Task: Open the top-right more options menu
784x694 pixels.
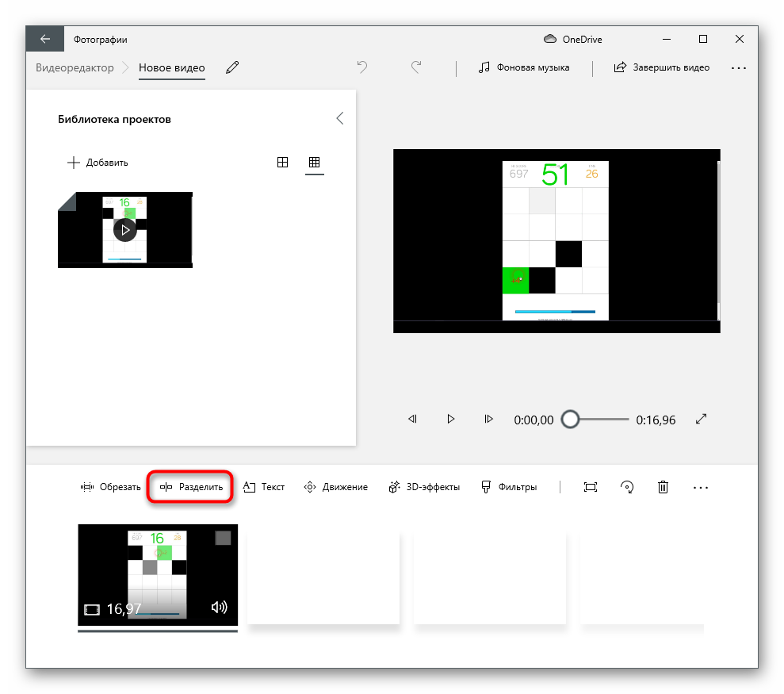Action: tap(738, 68)
